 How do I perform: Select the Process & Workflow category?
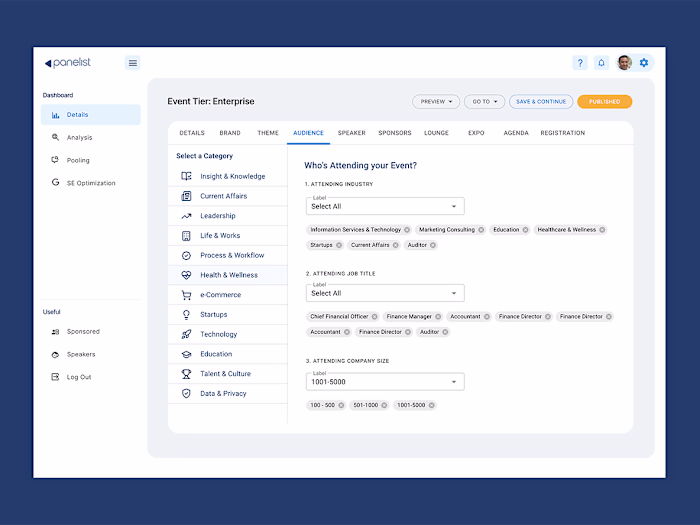coord(228,255)
